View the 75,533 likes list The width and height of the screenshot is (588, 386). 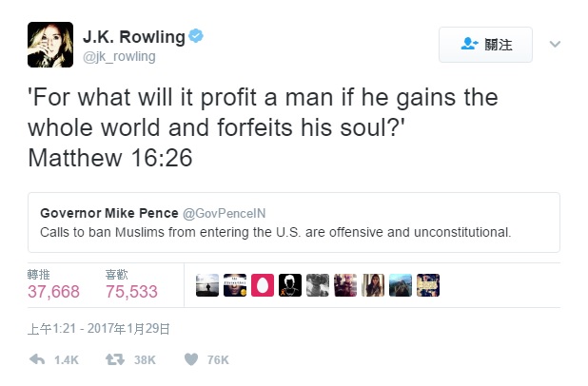131,291
